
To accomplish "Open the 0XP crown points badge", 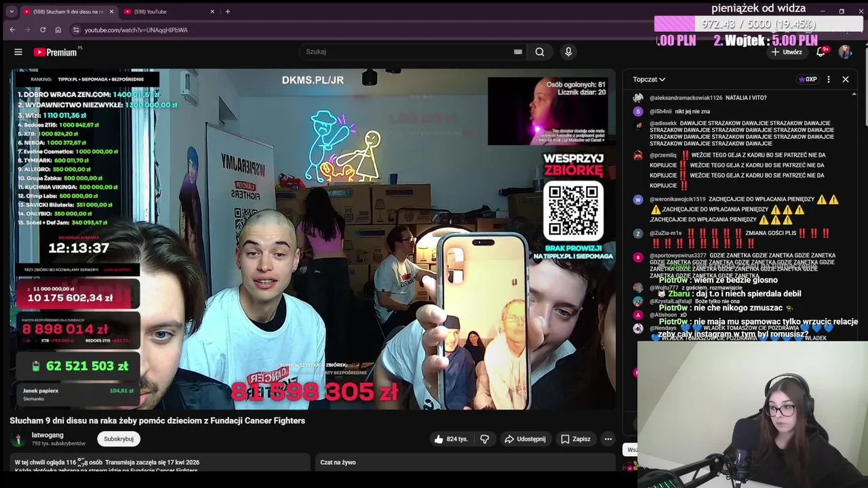I will [807, 79].
